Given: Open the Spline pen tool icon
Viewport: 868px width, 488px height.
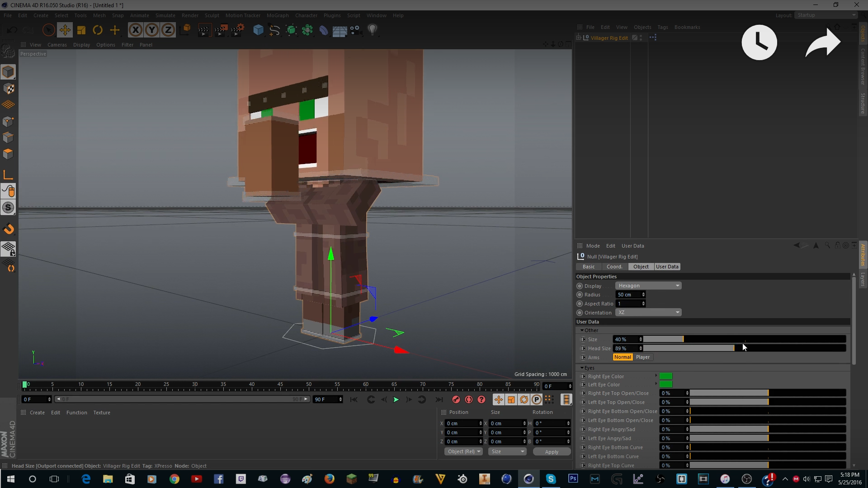Looking at the screenshot, I should coord(274,30).
